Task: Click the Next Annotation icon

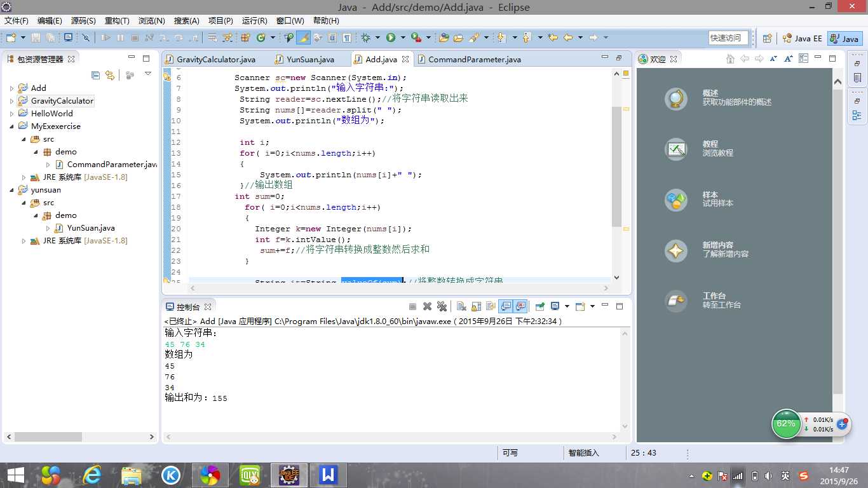Action: (x=502, y=38)
